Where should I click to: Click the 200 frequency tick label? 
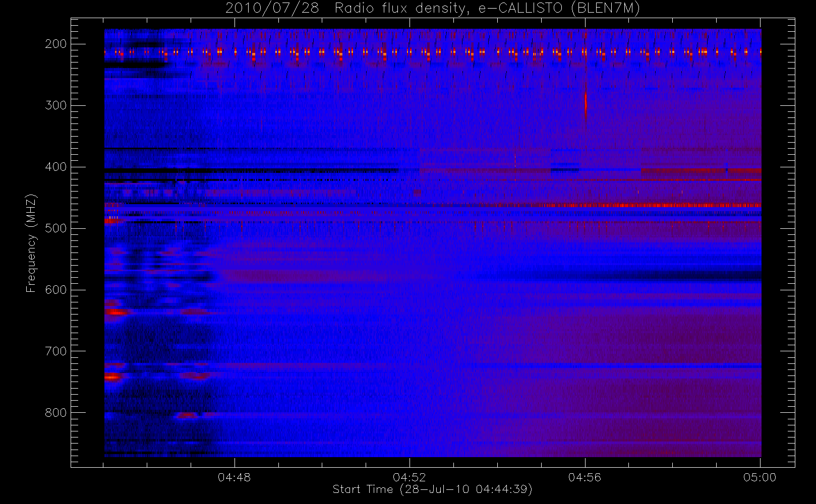(x=55, y=44)
